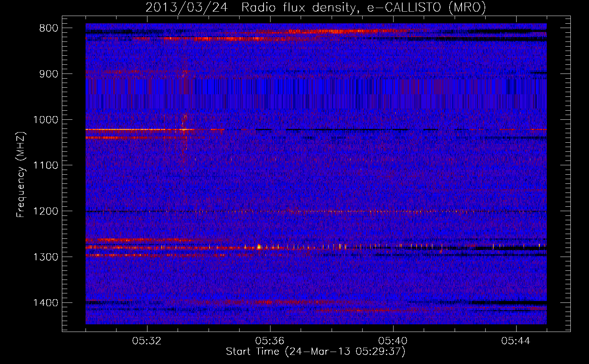This screenshot has width=589, height=364.
Task: Click the 'Frequency (MHZ)' axis label
Action: [x=21, y=175]
